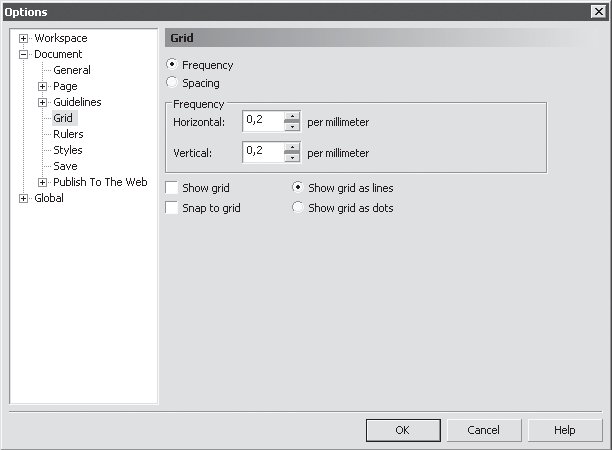
Task: Expand the Publish To The Web node
Action: pyautogui.click(x=43, y=182)
